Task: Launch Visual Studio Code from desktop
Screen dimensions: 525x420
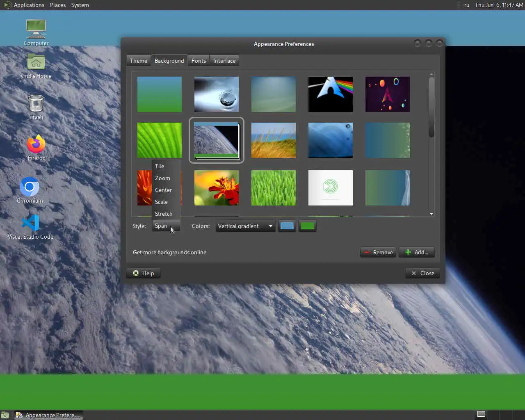Action: 30,227
